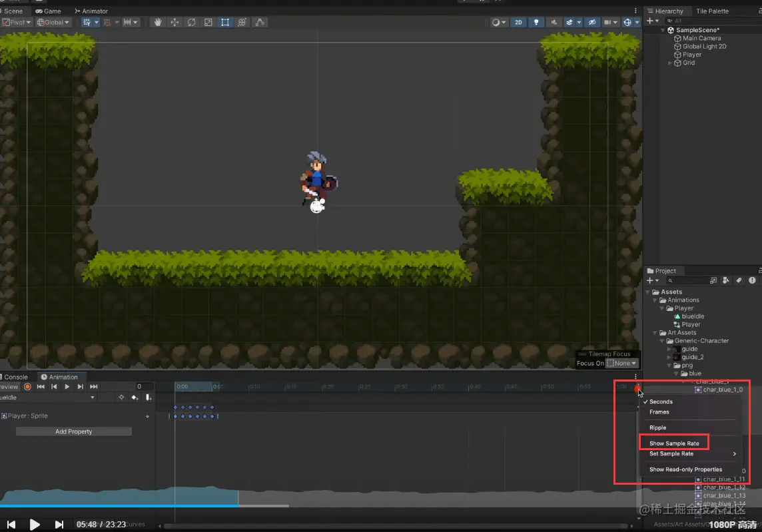
Task: Open the Pivot handle position dropdown
Action: pos(17,23)
